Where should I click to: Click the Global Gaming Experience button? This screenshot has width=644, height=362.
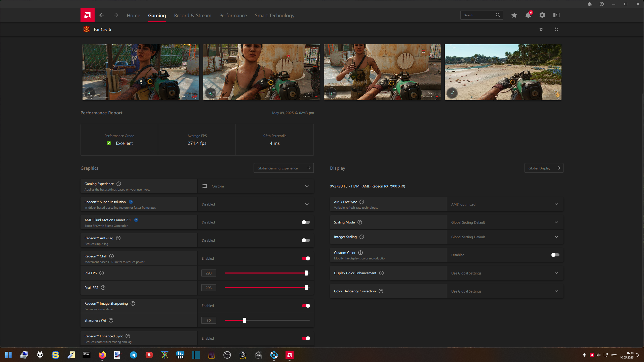point(284,168)
